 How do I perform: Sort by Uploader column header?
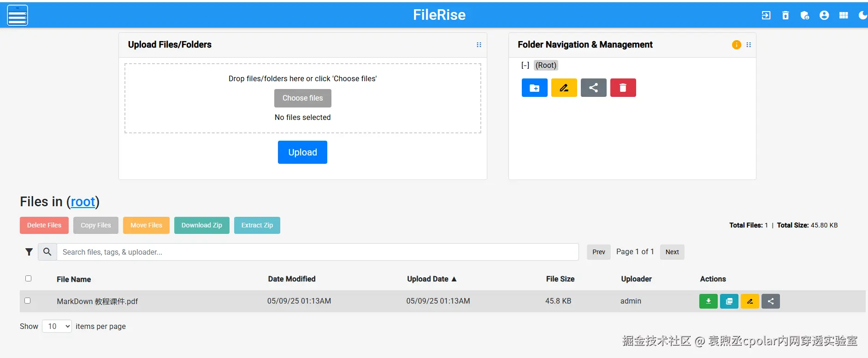(636, 279)
